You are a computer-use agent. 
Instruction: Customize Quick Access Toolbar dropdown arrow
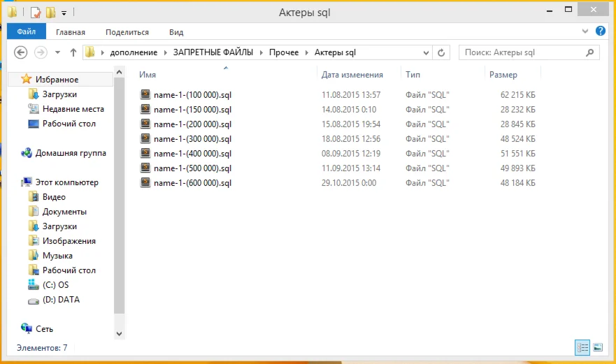tap(64, 13)
